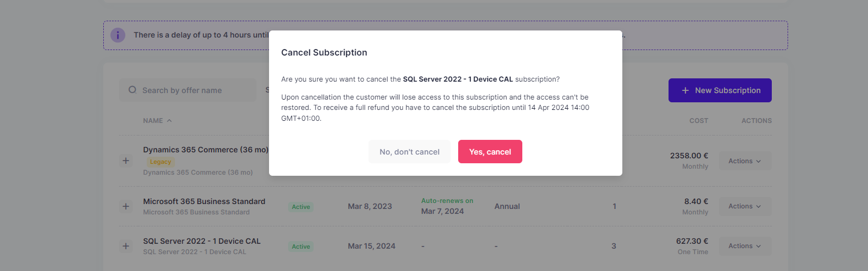Focus the Search by offer name field
868x271 pixels.
pyautogui.click(x=188, y=90)
